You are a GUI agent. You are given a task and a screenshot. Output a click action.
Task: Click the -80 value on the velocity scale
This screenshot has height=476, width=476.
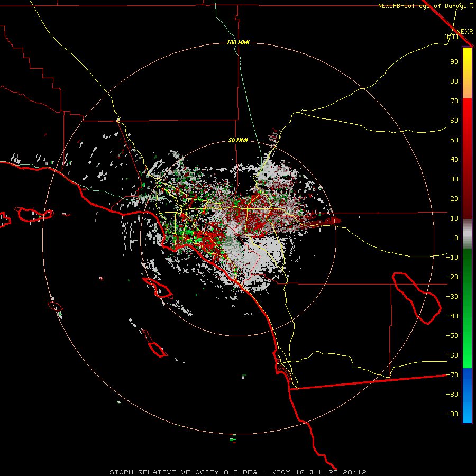click(x=452, y=395)
